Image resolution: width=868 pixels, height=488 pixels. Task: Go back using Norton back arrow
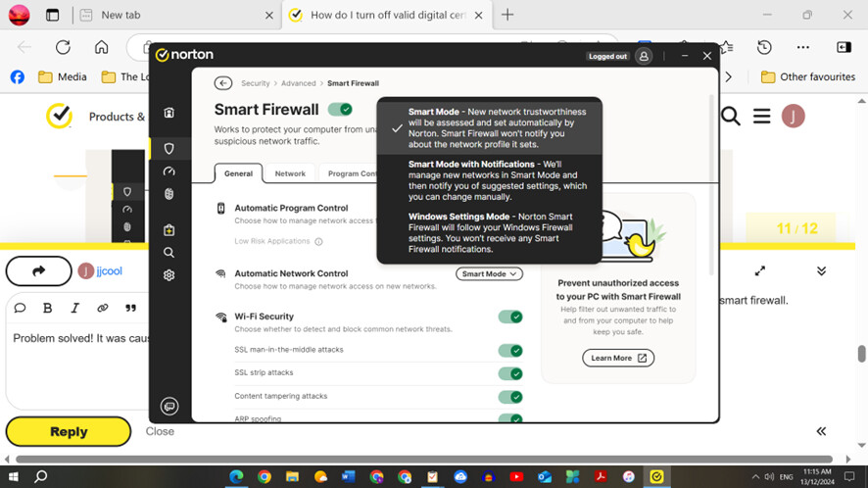coord(223,84)
